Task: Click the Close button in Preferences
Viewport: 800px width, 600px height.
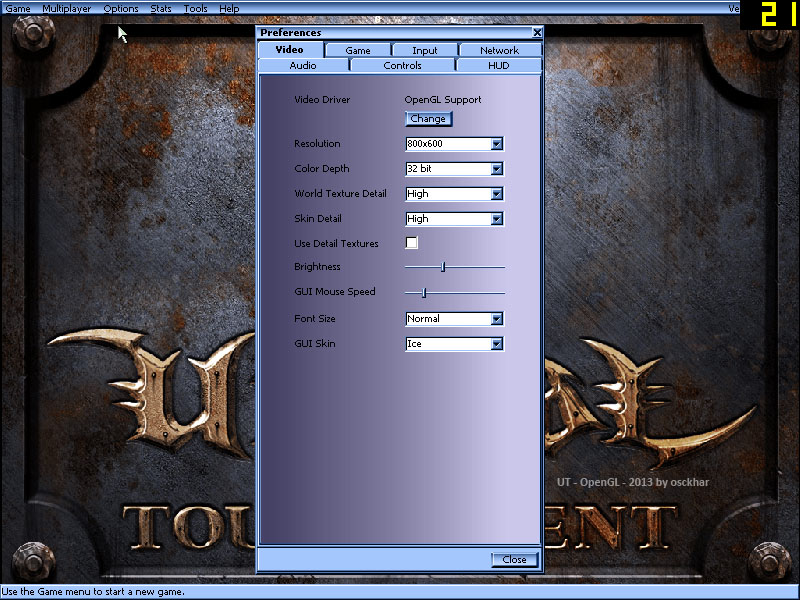Action: point(514,560)
